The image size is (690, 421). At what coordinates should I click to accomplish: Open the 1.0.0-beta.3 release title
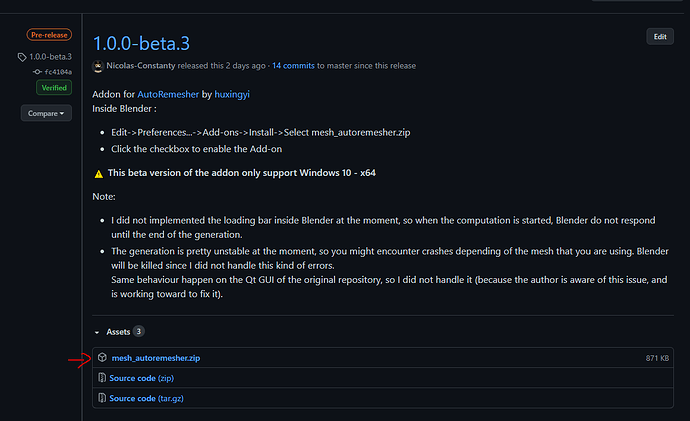tap(141, 44)
